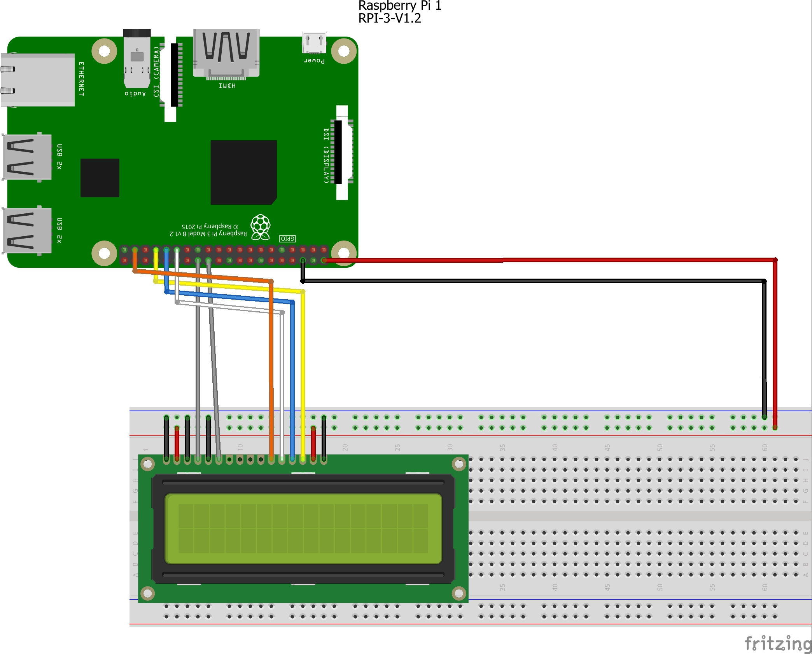Screen dimensions: 812x654
Task: Click the Power micro-USB connector
Action: [x=315, y=43]
